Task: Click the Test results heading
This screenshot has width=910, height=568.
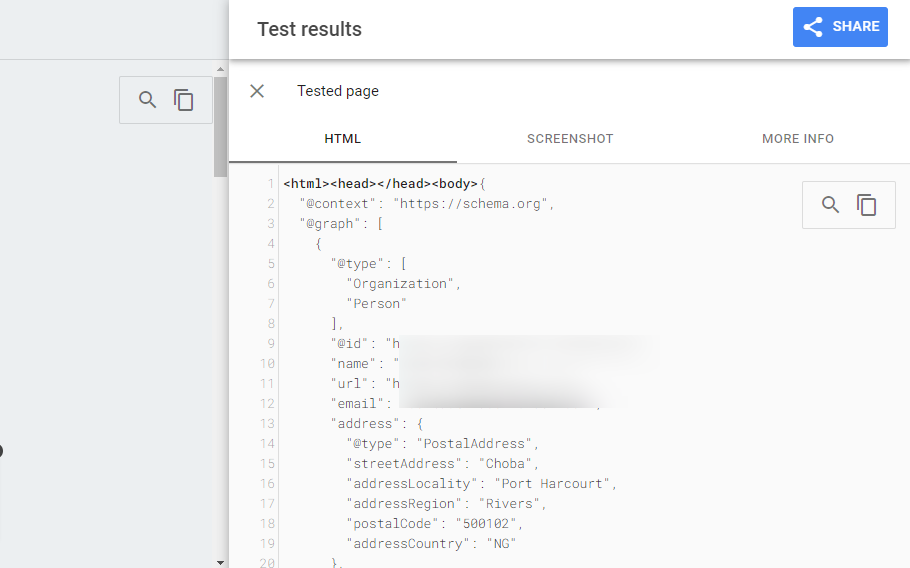Action: point(309,29)
